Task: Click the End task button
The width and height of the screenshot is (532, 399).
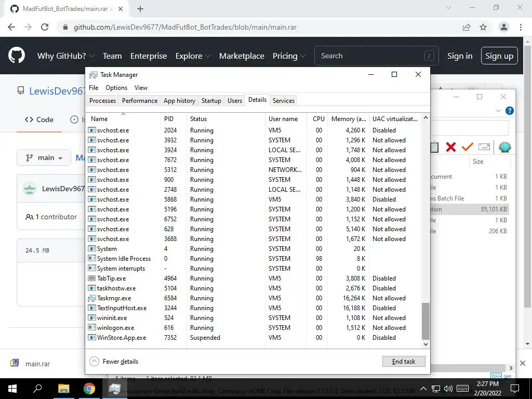Action: 403,362
